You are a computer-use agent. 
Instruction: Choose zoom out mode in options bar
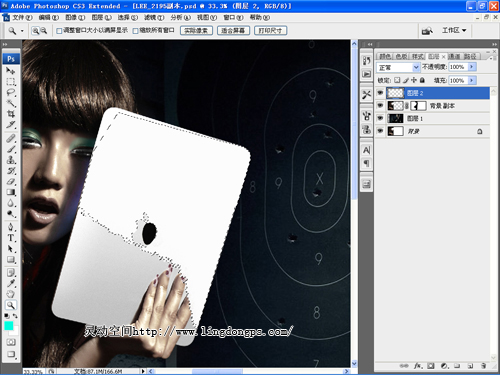[x=43, y=31]
